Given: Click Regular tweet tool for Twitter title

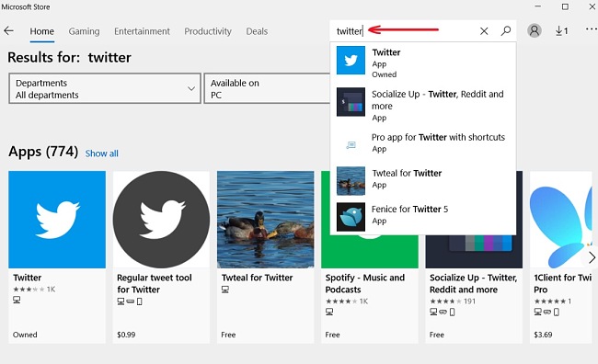Looking at the screenshot, I should pyautogui.click(x=155, y=284).
